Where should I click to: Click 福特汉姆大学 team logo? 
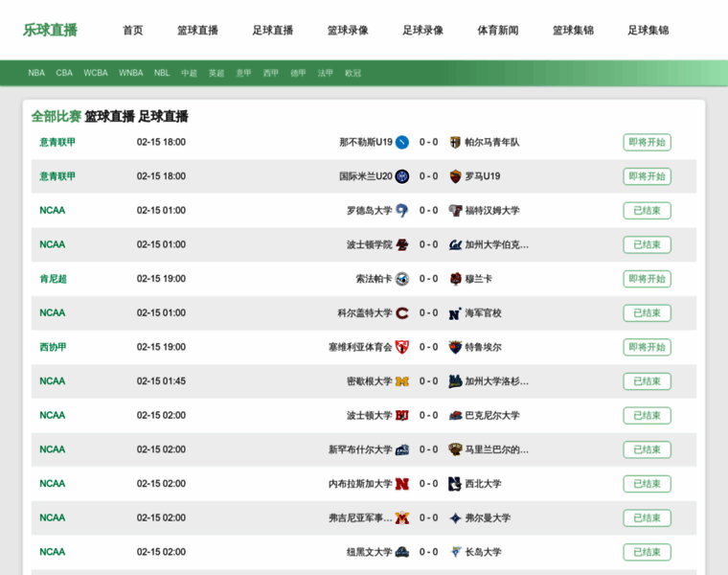point(455,211)
